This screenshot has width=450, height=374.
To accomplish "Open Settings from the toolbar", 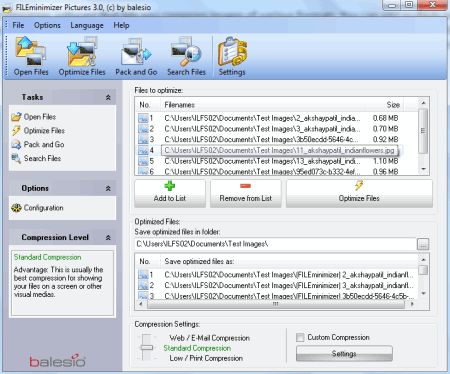I will pos(232,56).
